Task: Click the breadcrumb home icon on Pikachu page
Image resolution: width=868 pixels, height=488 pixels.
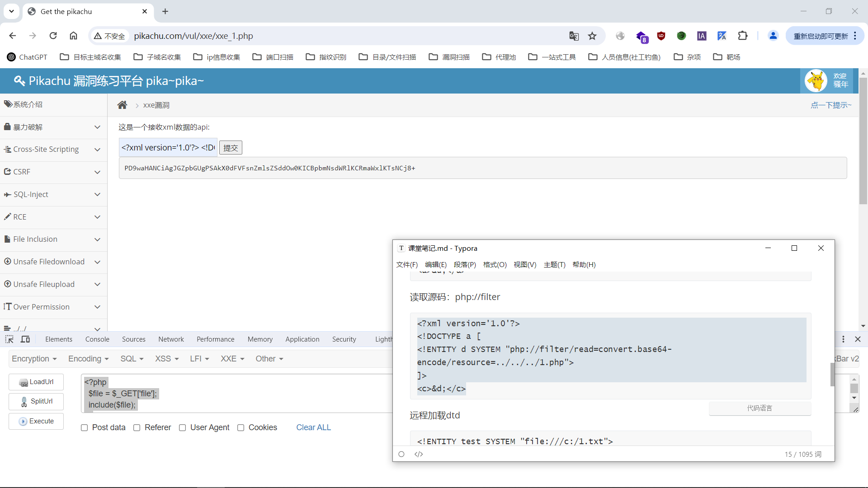Action: [x=122, y=105]
